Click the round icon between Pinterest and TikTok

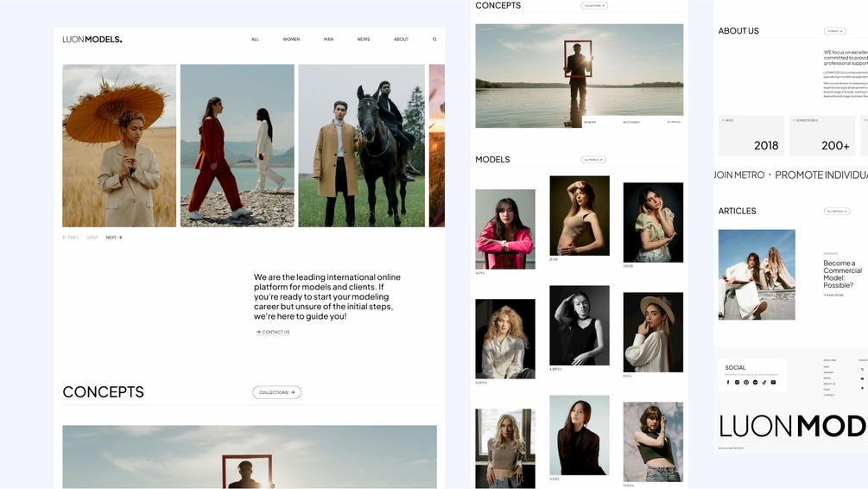[755, 382]
